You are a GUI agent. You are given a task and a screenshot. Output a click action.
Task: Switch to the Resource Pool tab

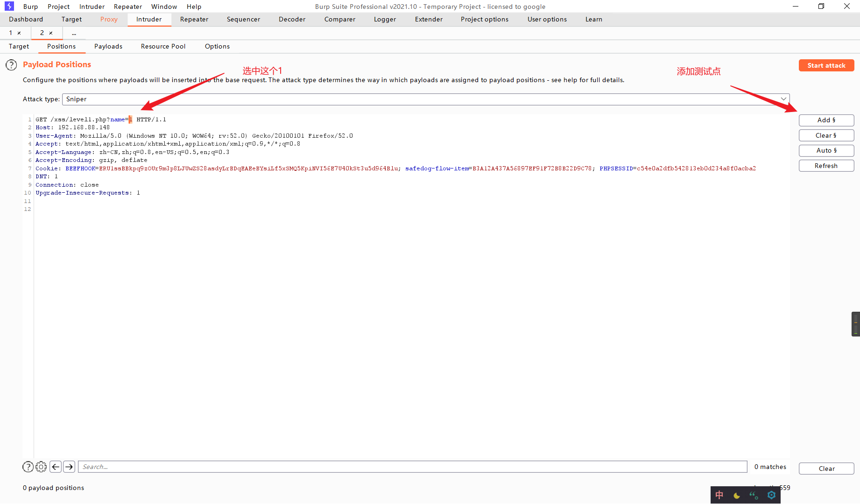pyautogui.click(x=163, y=46)
